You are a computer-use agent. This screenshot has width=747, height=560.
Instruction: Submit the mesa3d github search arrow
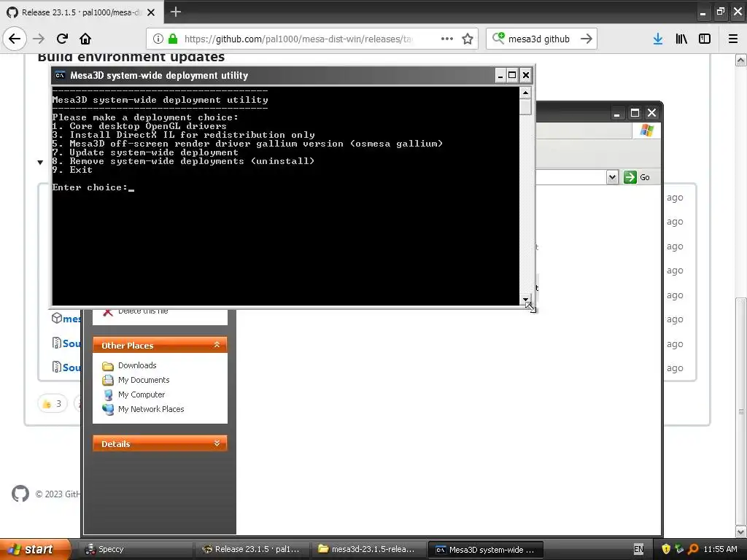[x=587, y=39]
